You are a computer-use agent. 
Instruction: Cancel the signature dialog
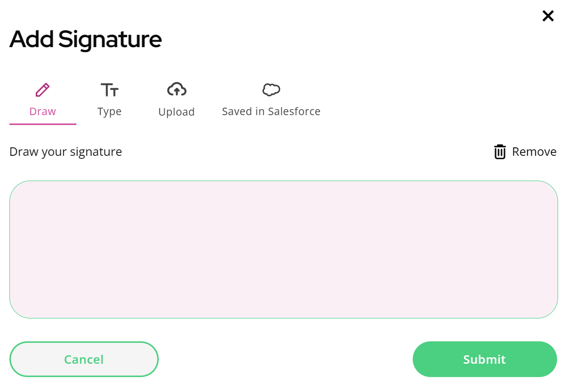point(84,359)
